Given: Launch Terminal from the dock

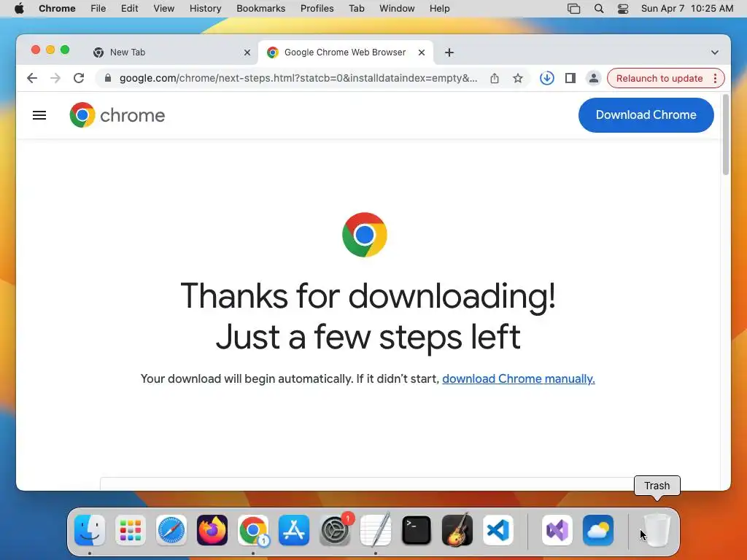Looking at the screenshot, I should point(417,530).
